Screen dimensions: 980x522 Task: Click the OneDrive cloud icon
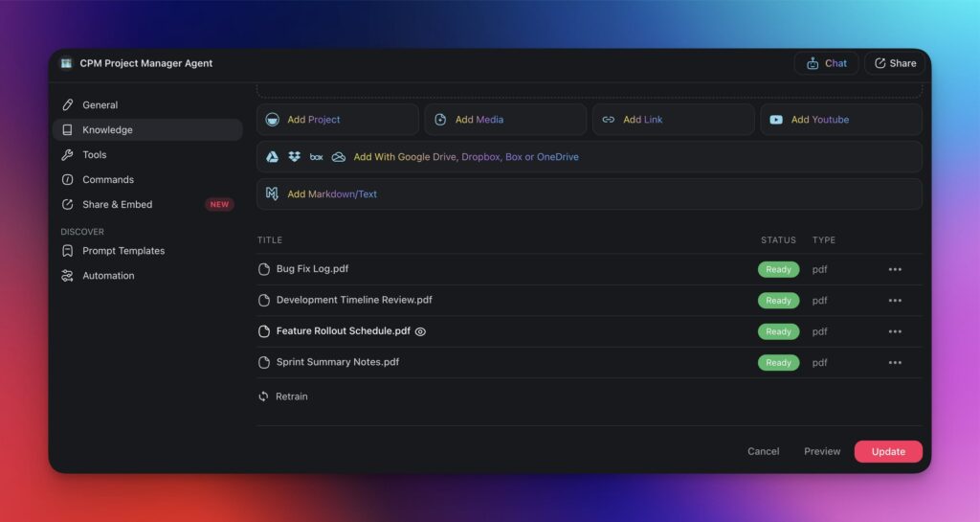[x=339, y=157]
